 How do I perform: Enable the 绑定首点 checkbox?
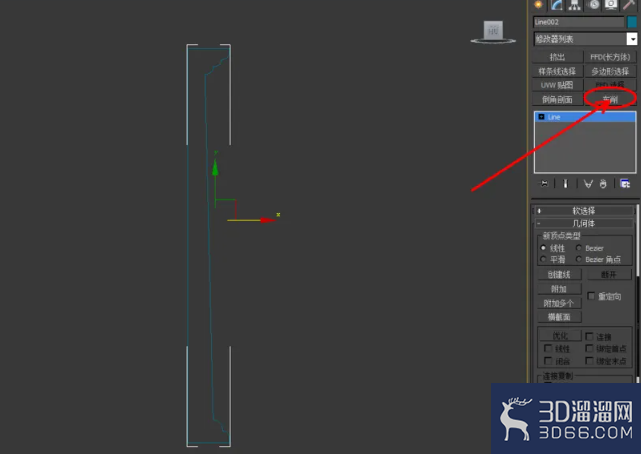(x=589, y=349)
